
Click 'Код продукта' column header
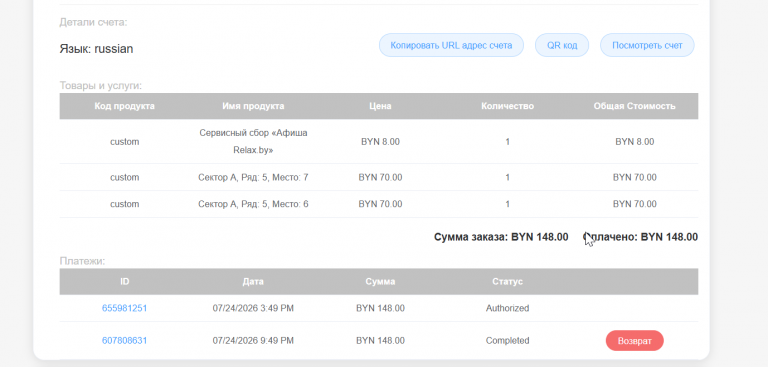pos(124,106)
